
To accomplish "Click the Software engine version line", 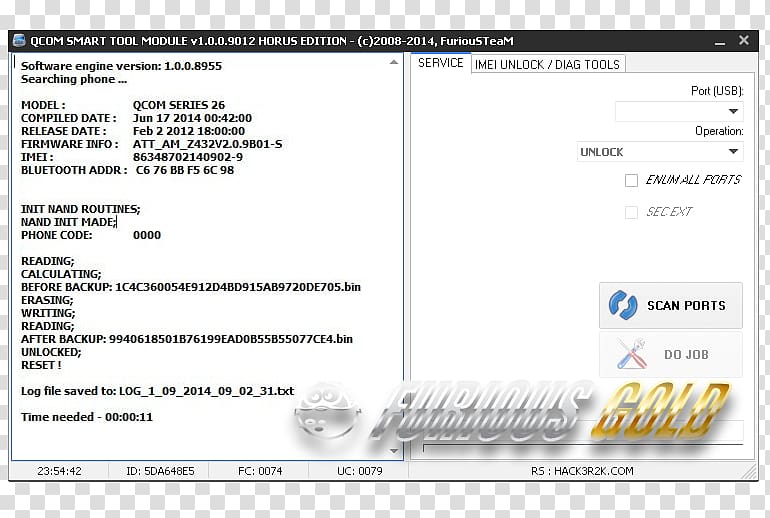I will (121, 66).
